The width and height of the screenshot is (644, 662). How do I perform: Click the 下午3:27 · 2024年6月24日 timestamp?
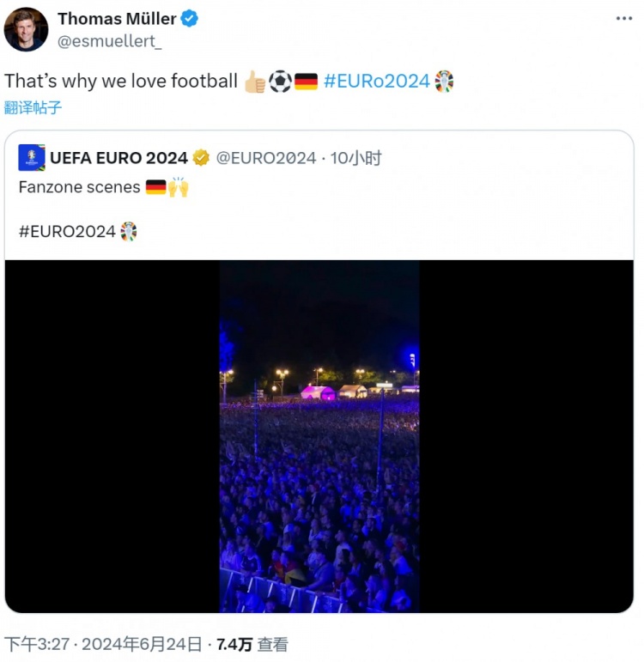click(x=103, y=644)
